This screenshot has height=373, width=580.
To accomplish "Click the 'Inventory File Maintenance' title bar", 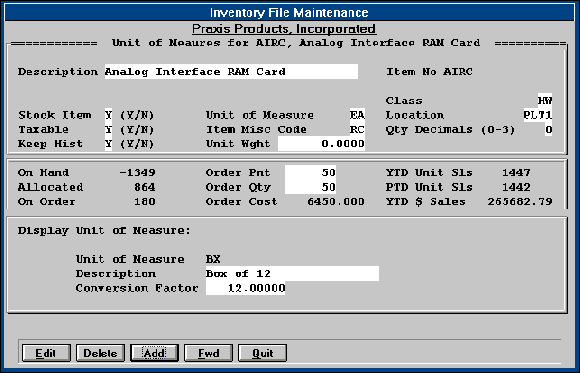I will click(289, 13).
